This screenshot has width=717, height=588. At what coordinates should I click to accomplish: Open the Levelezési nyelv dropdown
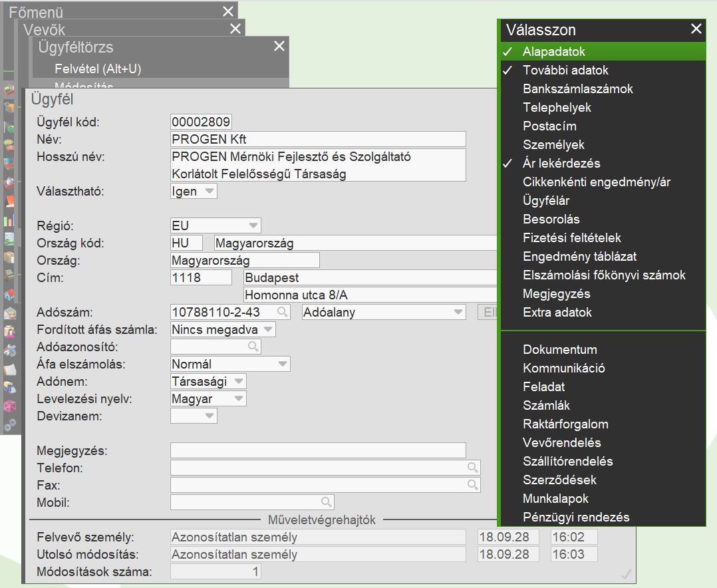pyautogui.click(x=238, y=398)
